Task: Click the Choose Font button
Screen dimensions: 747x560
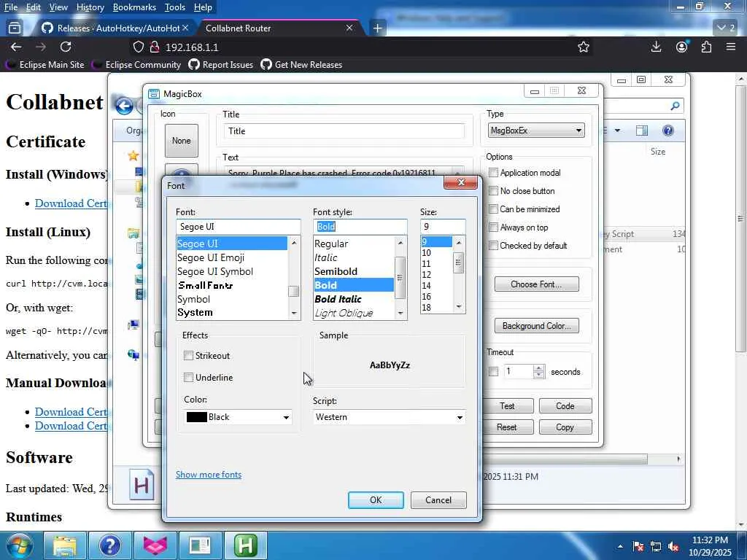Action: [x=536, y=284]
